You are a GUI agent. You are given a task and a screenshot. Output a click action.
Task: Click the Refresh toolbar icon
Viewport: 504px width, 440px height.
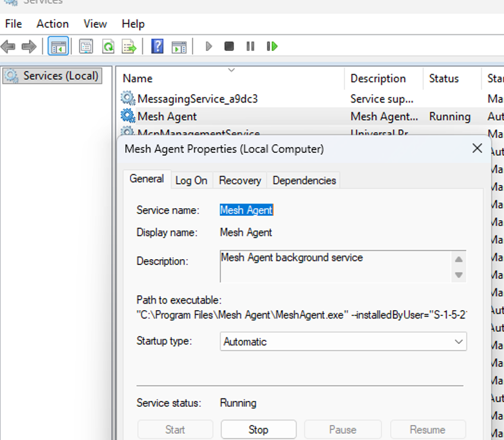(x=109, y=47)
